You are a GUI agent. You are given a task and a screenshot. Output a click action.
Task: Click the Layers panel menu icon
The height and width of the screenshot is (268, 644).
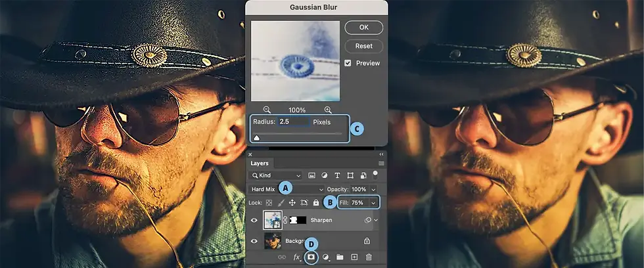click(381, 164)
